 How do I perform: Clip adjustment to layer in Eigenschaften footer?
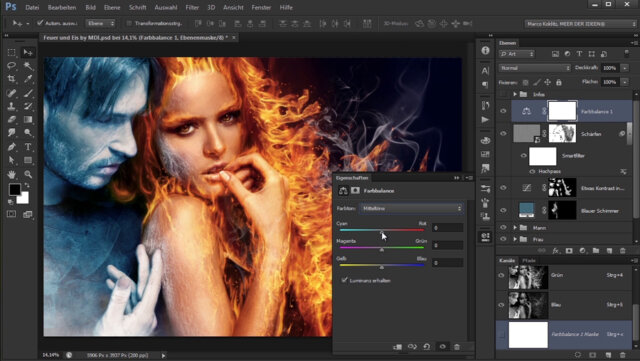[398, 347]
